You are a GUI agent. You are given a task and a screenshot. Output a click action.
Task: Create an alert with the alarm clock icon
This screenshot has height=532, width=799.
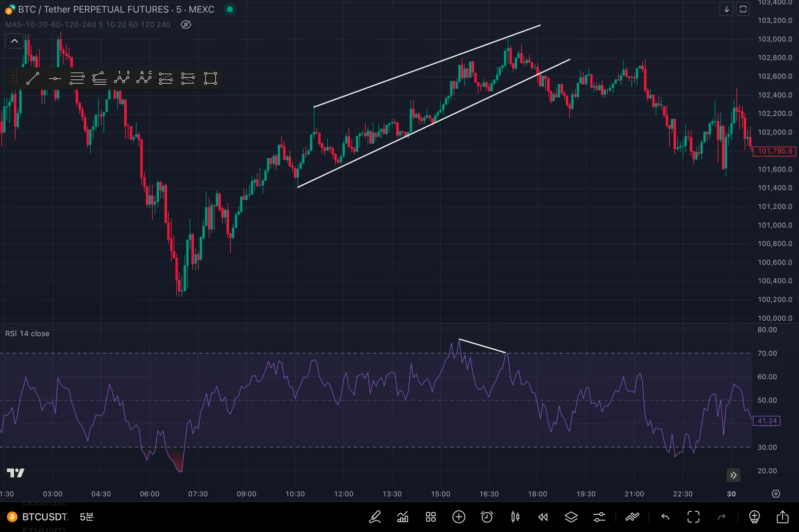[x=487, y=517]
